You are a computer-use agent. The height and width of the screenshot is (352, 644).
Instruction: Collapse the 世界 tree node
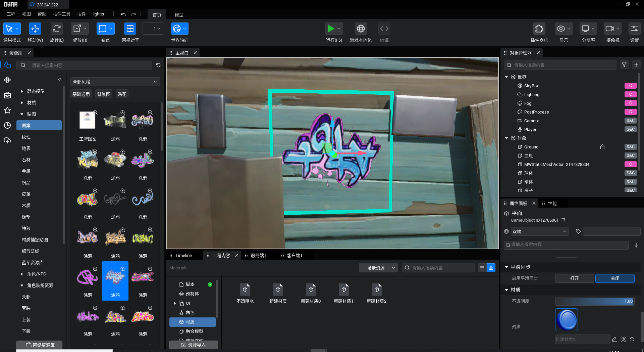tap(506, 77)
